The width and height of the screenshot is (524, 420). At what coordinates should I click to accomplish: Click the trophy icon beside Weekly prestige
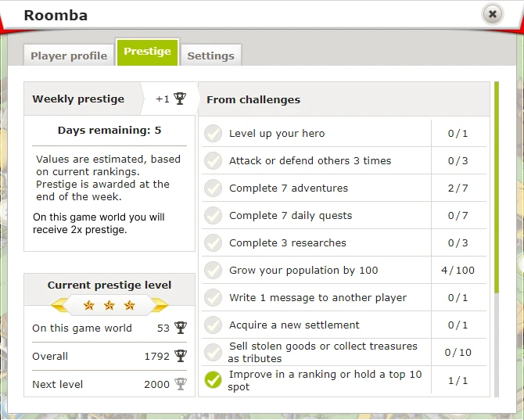(180, 99)
